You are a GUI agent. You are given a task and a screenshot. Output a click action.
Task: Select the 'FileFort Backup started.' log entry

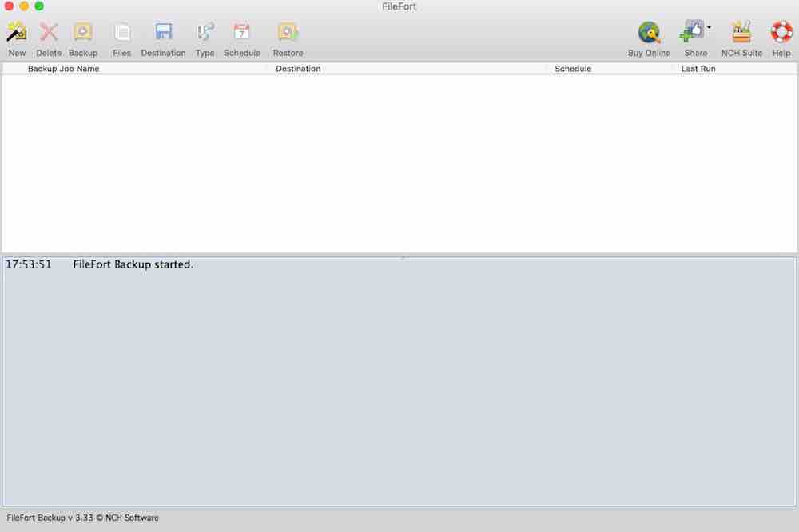click(x=133, y=264)
